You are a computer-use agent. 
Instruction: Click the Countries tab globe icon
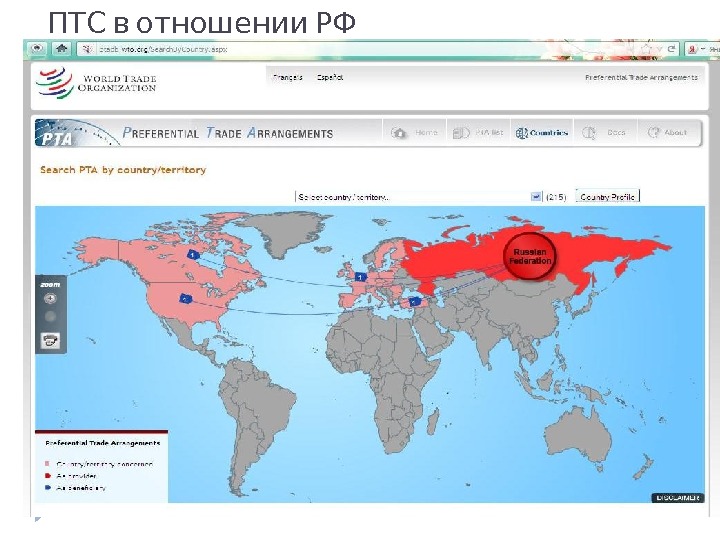[x=521, y=133]
